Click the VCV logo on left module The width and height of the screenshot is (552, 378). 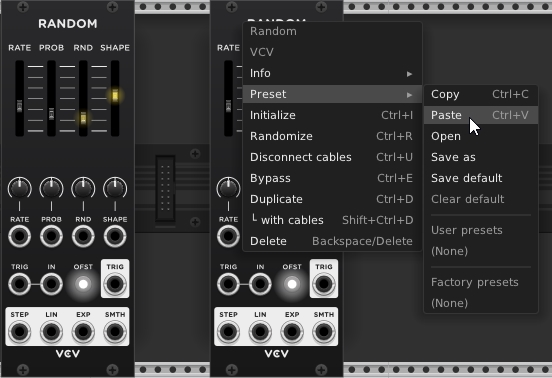[68, 354]
